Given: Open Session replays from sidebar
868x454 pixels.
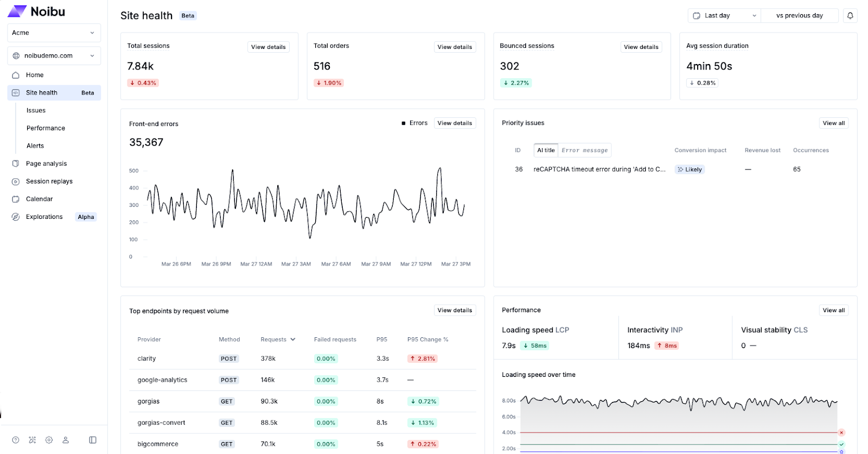Looking at the screenshot, I should point(49,181).
